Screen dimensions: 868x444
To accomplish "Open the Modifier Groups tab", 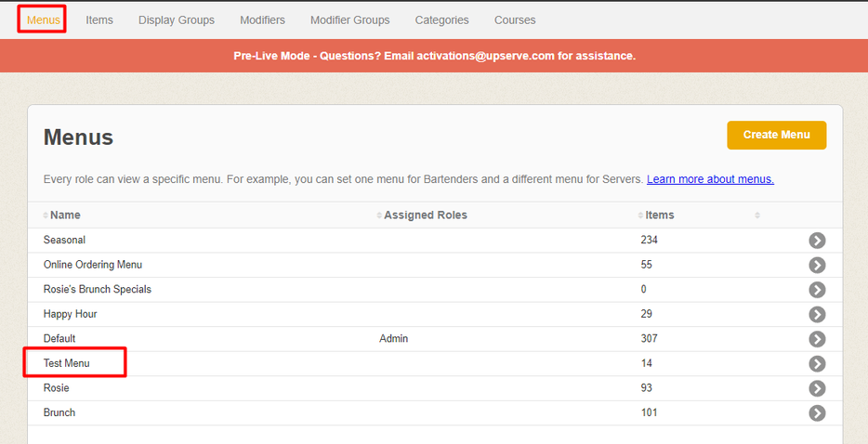I will click(349, 20).
